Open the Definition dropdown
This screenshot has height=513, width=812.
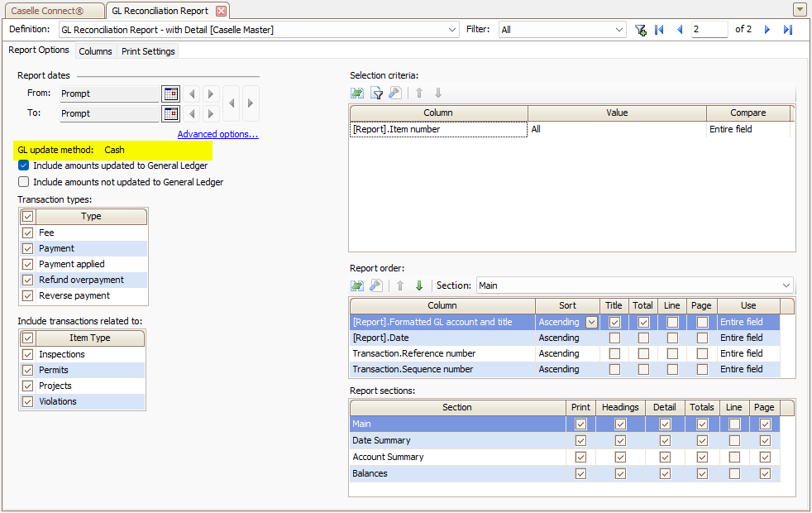[x=451, y=29]
